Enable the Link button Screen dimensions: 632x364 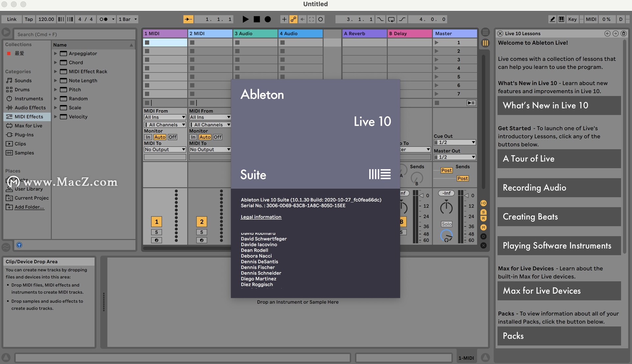(x=12, y=19)
